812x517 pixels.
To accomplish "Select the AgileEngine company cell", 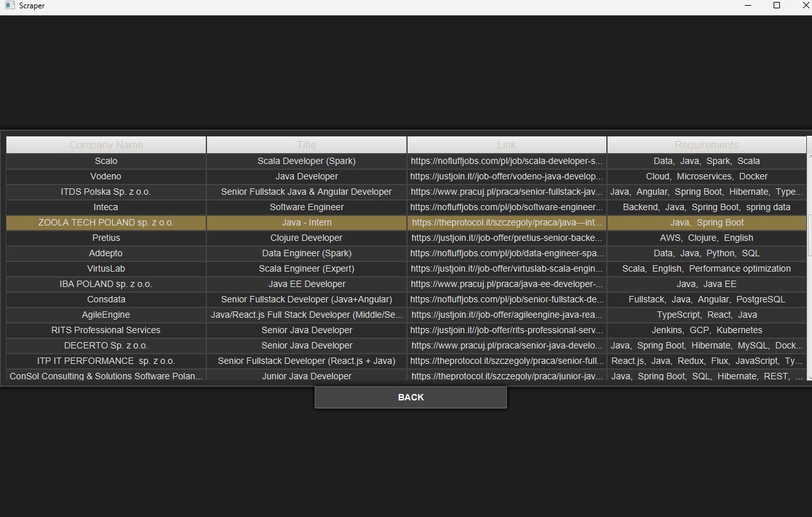I will point(106,315).
